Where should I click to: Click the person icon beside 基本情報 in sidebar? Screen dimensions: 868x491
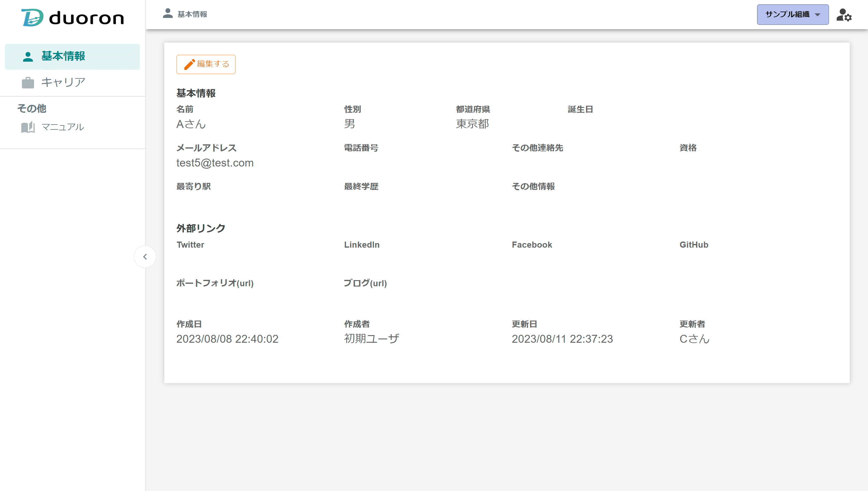[28, 57]
